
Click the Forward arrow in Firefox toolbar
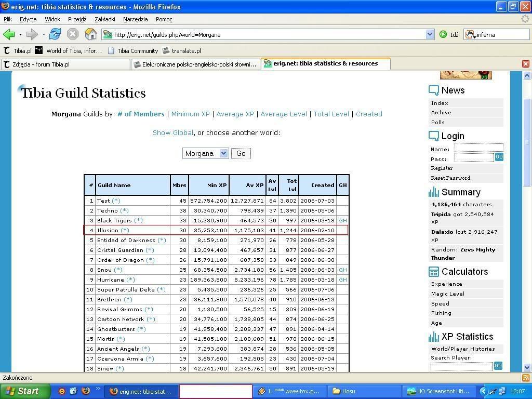[32, 34]
